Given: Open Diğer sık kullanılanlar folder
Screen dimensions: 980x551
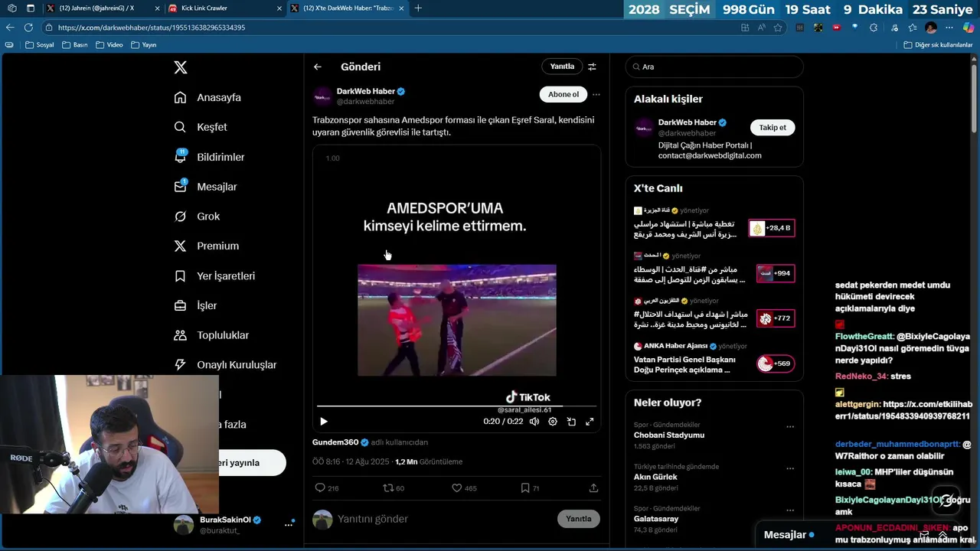Looking at the screenshot, I should coord(938,45).
